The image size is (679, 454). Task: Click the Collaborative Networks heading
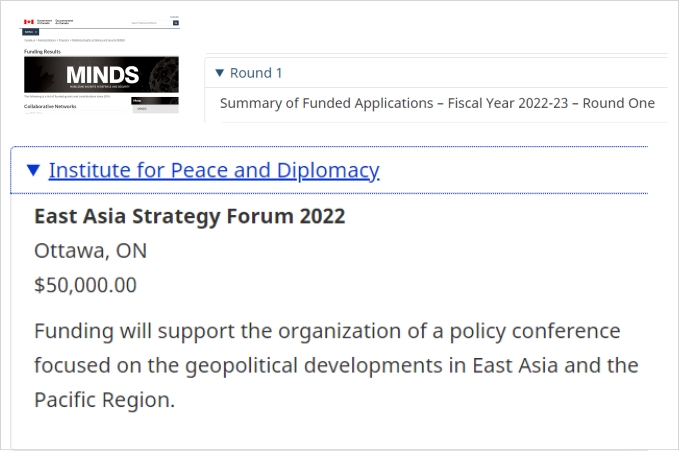point(50,106)
